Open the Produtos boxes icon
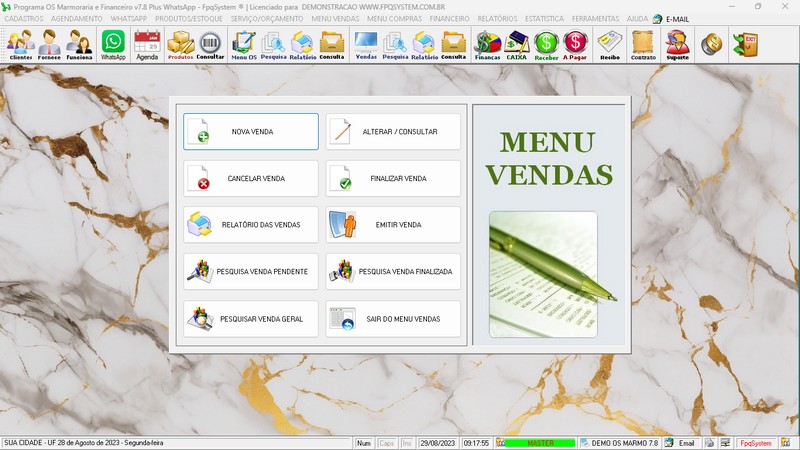Screen dimensions: 800x450 point(181,45)
